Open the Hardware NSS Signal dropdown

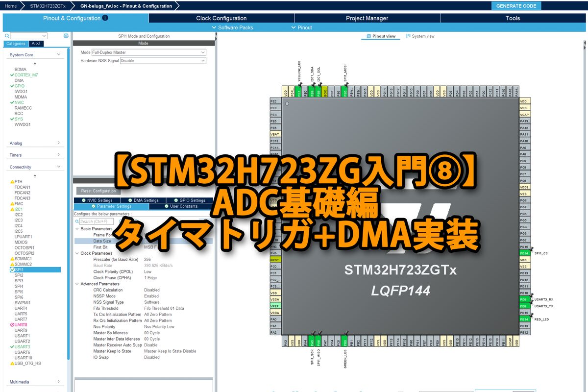(x=163, y=61)
